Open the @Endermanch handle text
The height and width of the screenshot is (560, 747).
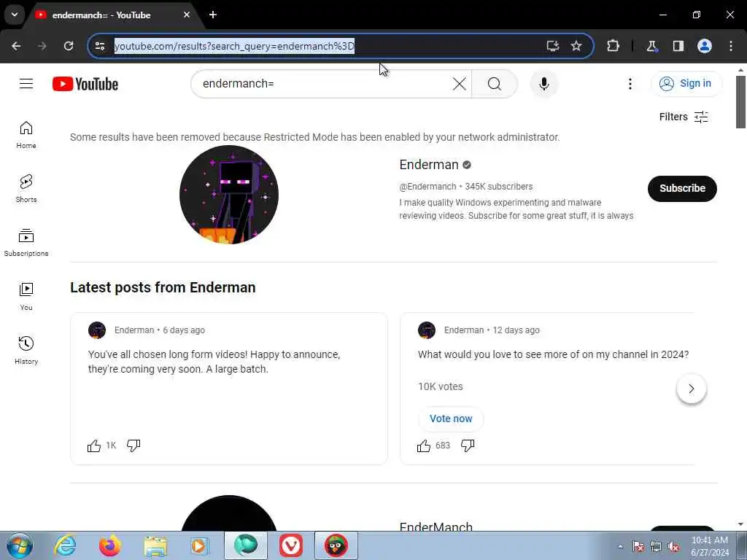tap(427, 187)
